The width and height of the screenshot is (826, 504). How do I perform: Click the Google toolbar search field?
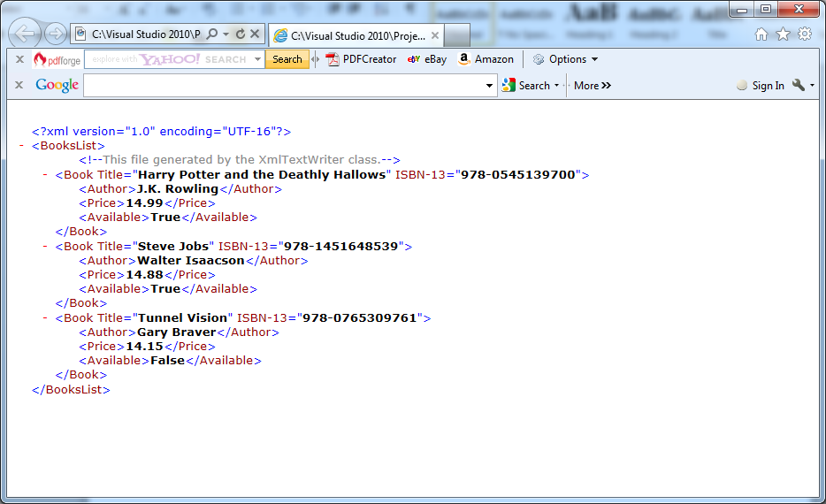[283, 85]
